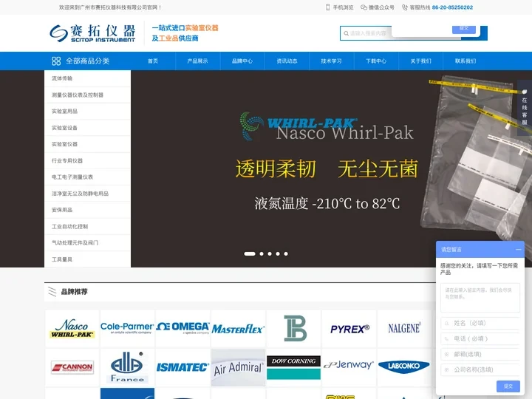Open the Dow Corning brand logo
This screenshot has height=399, width=532.
tap(293, 367)
